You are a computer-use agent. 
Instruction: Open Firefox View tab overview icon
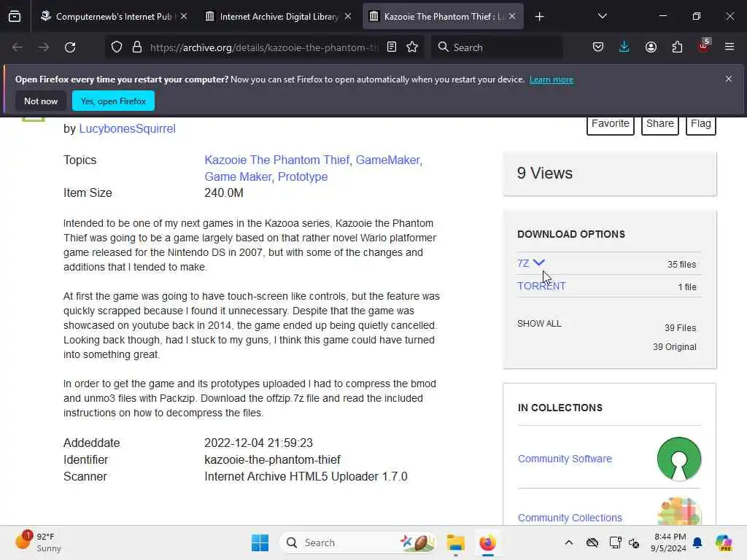pyautogui.click(x=15, y=17)
